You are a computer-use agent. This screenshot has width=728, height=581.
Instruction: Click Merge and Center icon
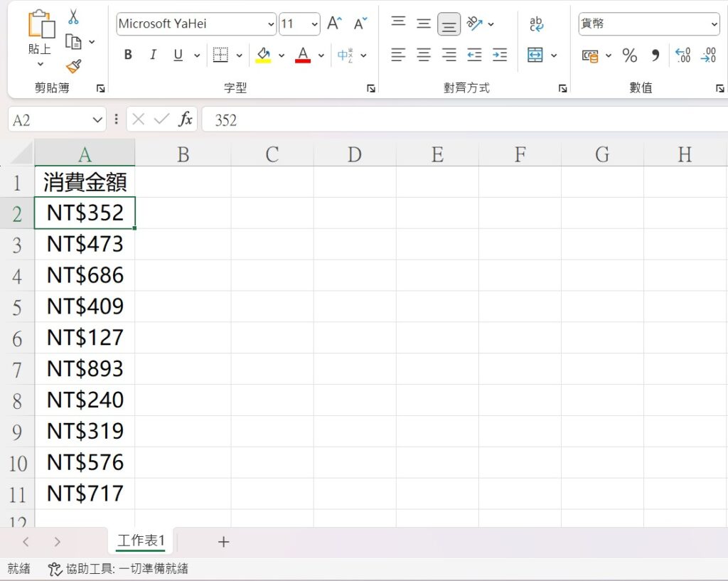(x=535, y=55)
